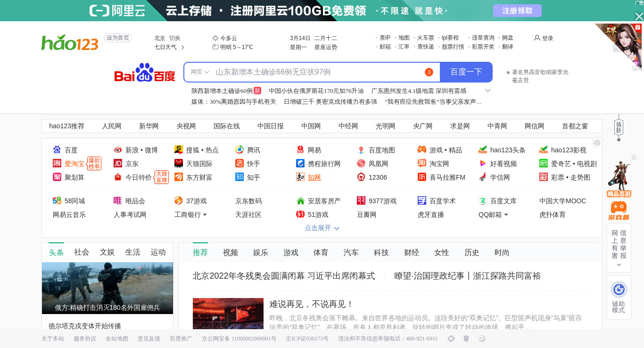Click the 12306 railway icon
This screenshot has height=348, width=644.
click(361, 177)
